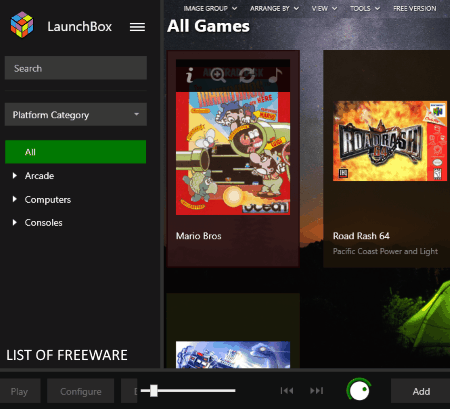
Task: Select the blue game cover thumbnail
Action: pos(233,355)
